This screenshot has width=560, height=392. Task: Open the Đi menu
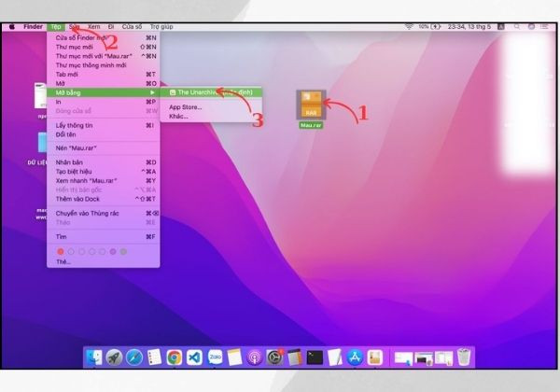pyautogui.click(x=111, y=27)
